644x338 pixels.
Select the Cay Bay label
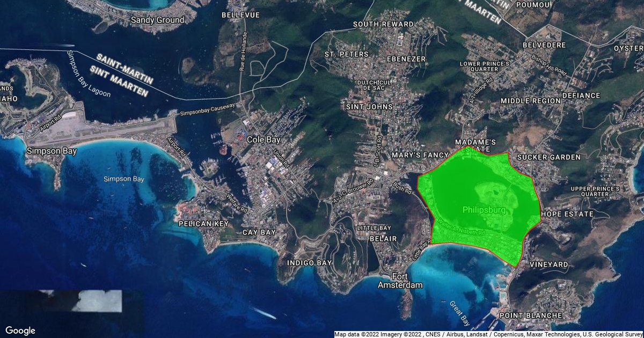point(259,232)
